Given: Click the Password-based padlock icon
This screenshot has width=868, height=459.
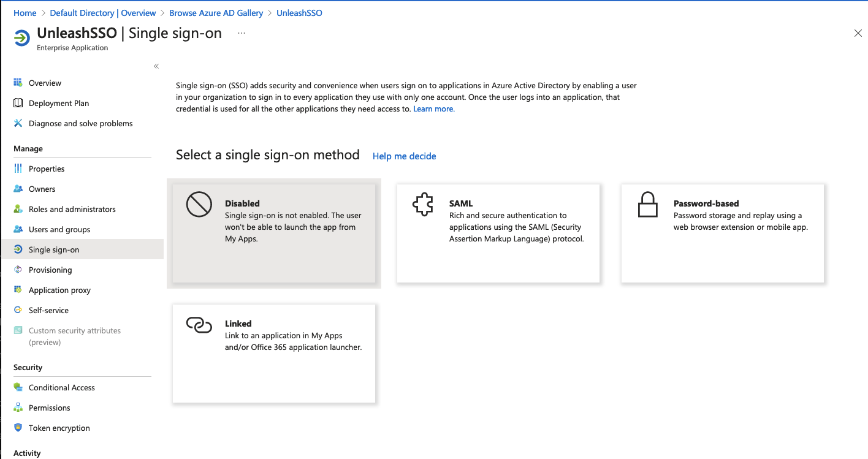Looking at the screenshot, I should point(647,205).
